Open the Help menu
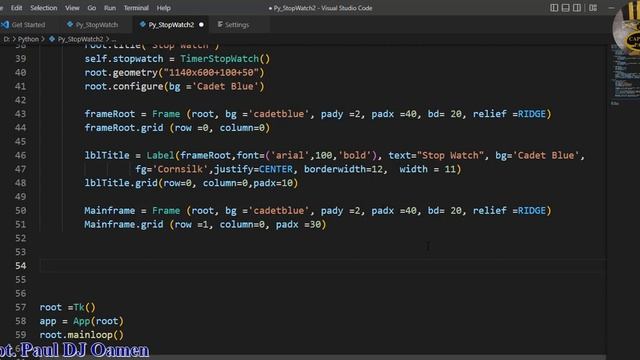This screenshot has width=640, height=360. 164,8
